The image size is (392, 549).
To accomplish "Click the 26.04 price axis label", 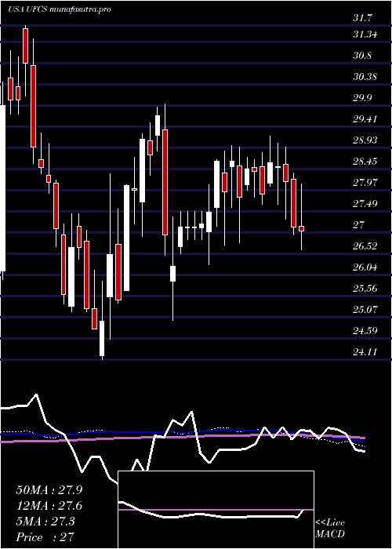I will (365, 267).
